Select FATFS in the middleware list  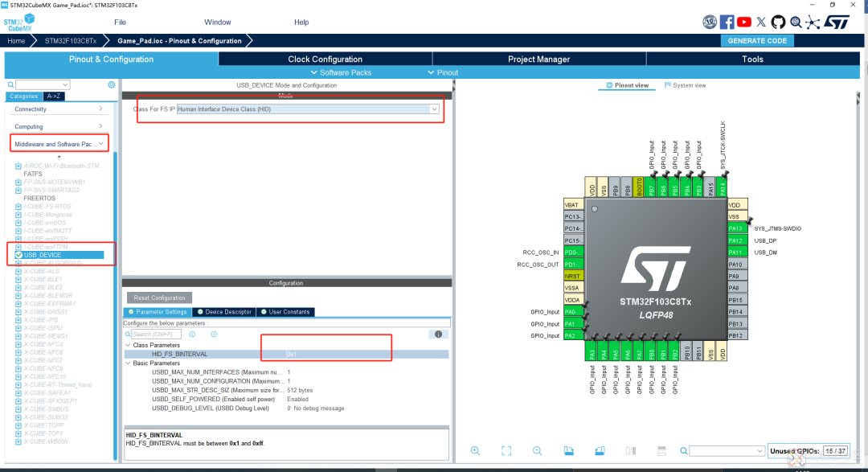click(33, 174)
